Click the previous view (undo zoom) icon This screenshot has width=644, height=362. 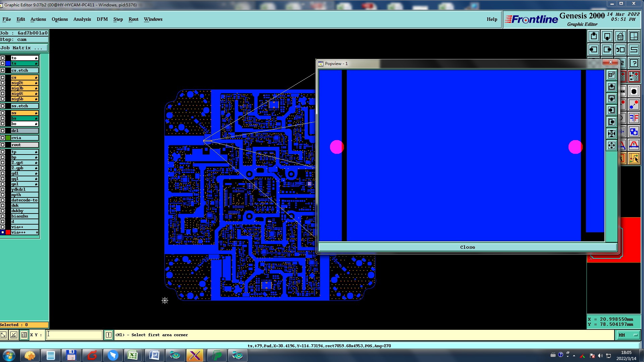pyautogui.click(x=620, y=50)
